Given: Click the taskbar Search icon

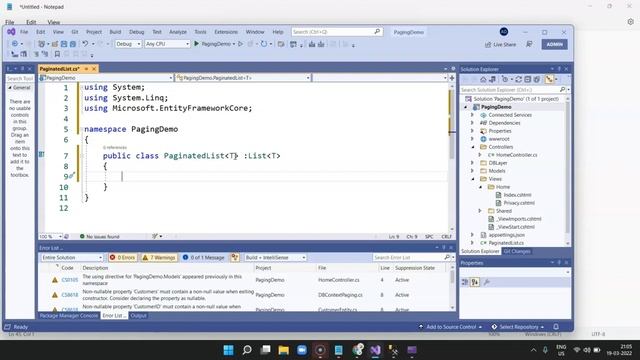Looking at the screenshot, I should [247, 350].
